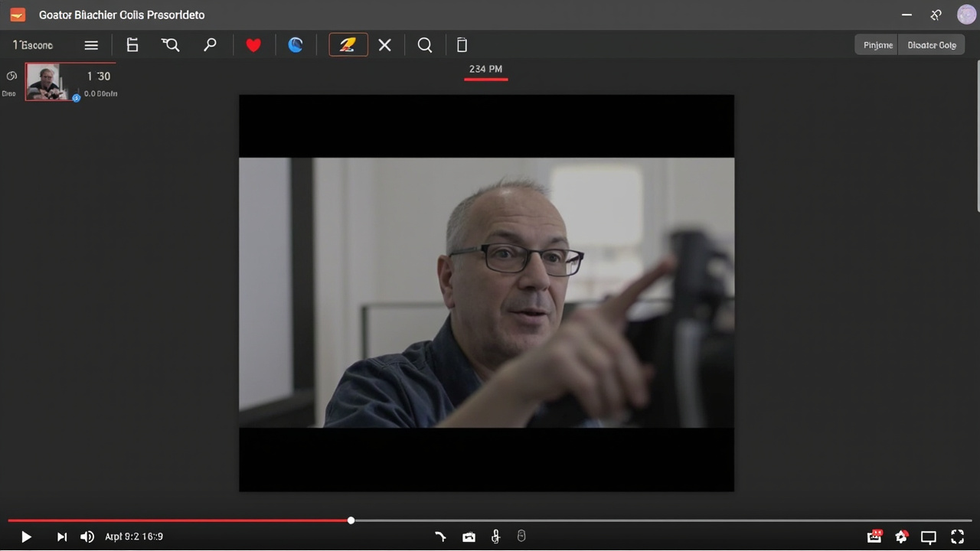Click the theater mode screen icon

(x=929, y=537)
